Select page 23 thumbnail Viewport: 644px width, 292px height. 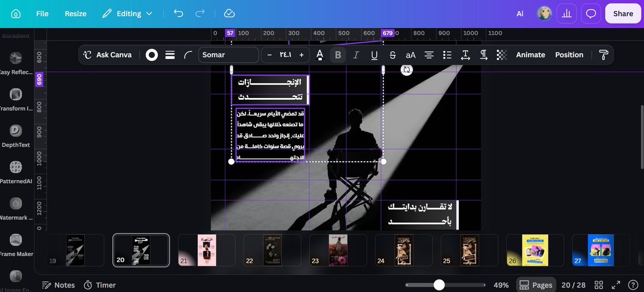[338, 250]
